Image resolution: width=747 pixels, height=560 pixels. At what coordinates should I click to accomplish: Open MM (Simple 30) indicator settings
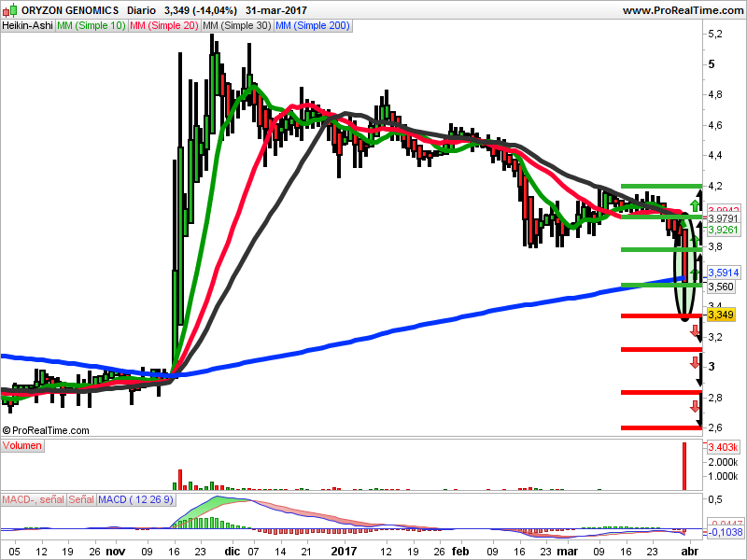coord(237,26)
